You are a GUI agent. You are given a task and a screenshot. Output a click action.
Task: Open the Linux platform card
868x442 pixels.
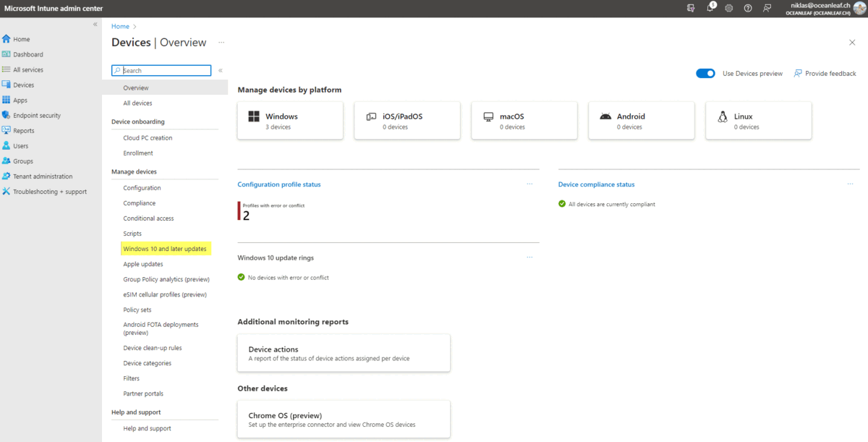click(x=759, y=120)
